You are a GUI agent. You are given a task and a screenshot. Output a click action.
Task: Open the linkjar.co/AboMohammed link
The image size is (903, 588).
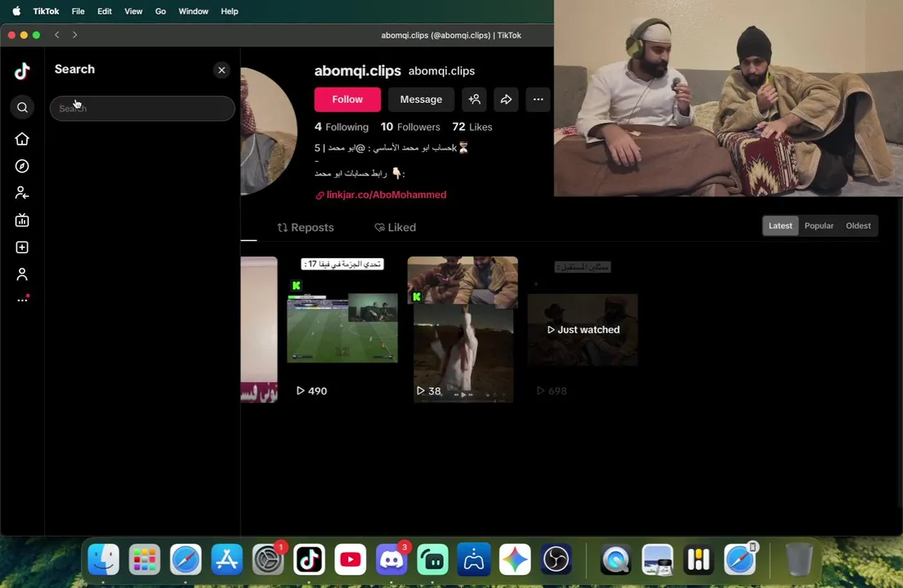[x=381, y=194]
